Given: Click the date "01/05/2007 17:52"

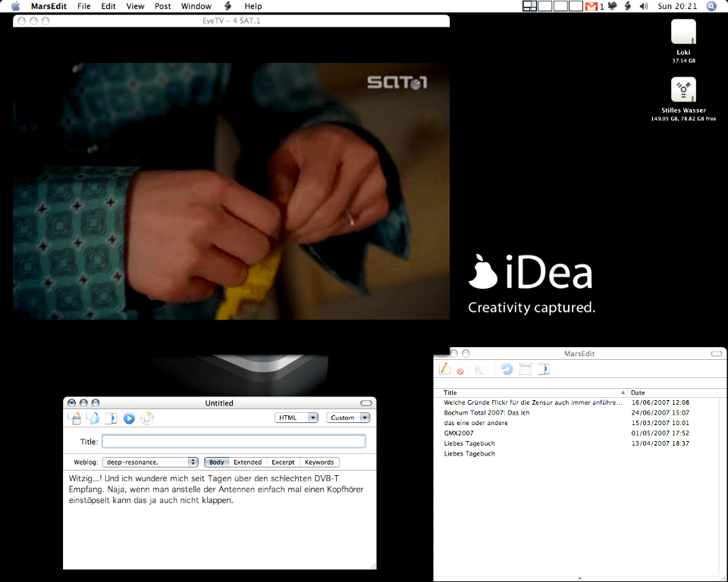Looking at the screenshot, I should click(x=661, y=433).
